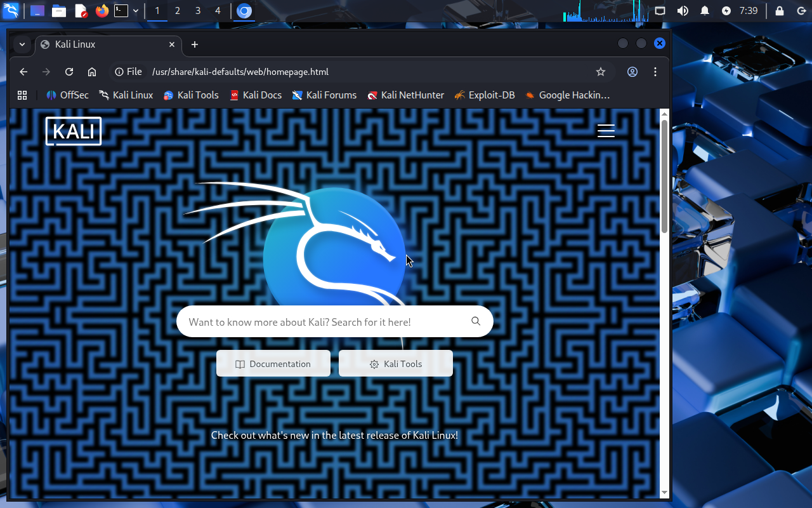The width and height of the screenshot is (812, 508).
Task: Open the apps grid in bookmarks bar
Action: coord(22,95)
